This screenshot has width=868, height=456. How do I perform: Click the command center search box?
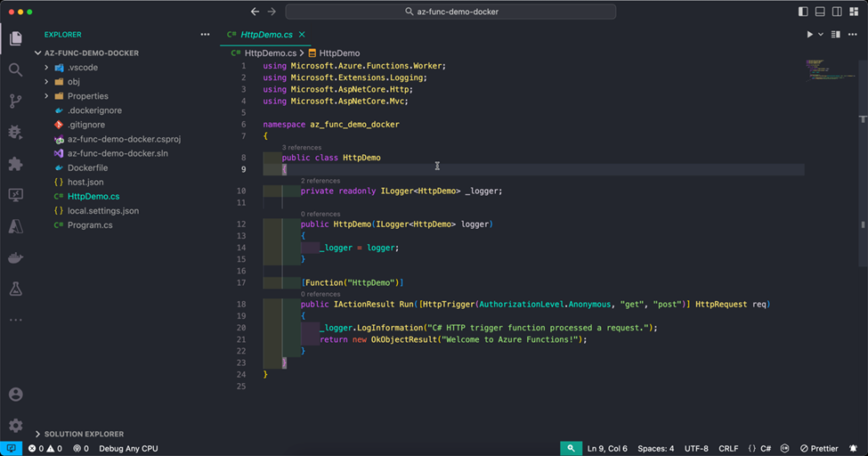pyautogui.click(x=450, y=12)
